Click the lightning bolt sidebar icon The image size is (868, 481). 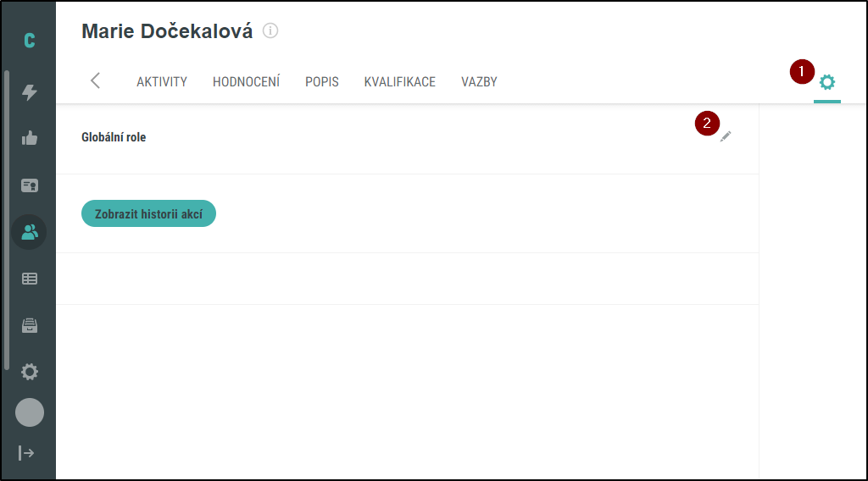pos(30,91)
